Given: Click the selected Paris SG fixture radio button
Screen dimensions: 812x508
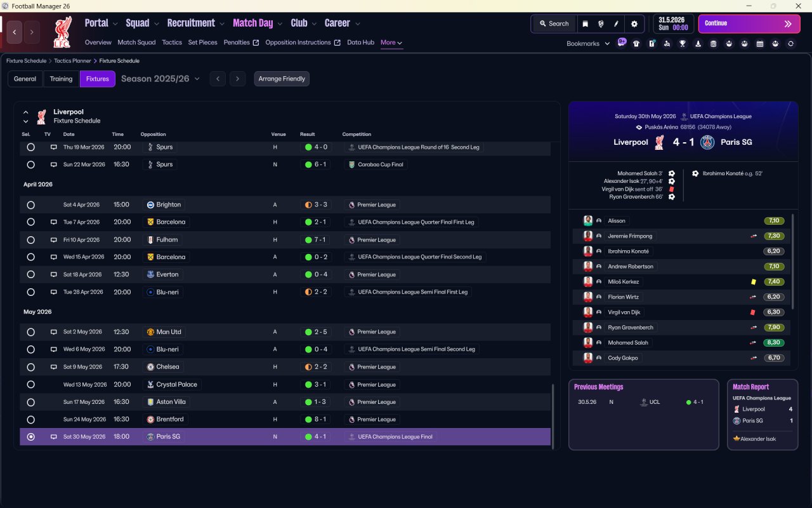Looking at the screenshot, I should click(30, 437).
